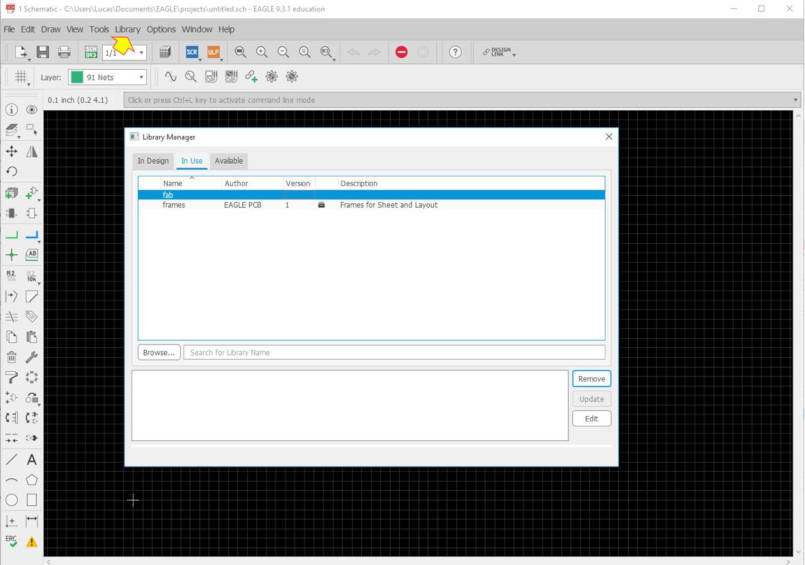The image size is (805, 565).
Task: Click the green Layer color swatch
Action: tap(77, 77)
